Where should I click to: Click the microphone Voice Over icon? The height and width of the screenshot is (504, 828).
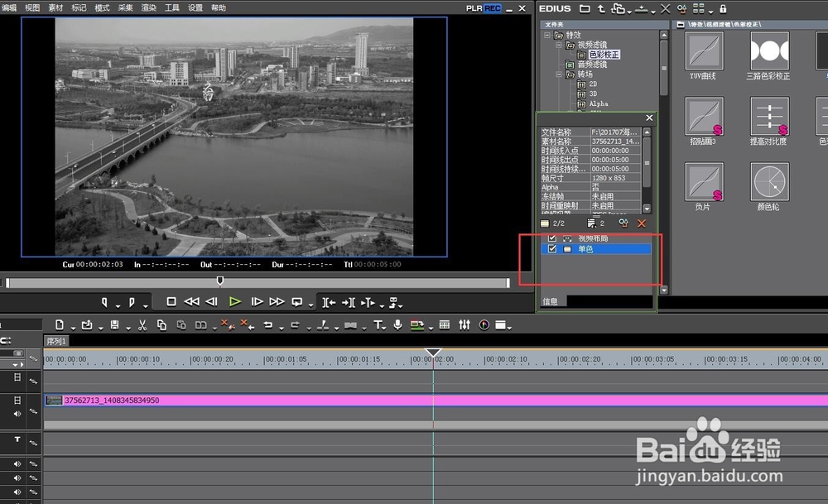click(x=397, y=325)
